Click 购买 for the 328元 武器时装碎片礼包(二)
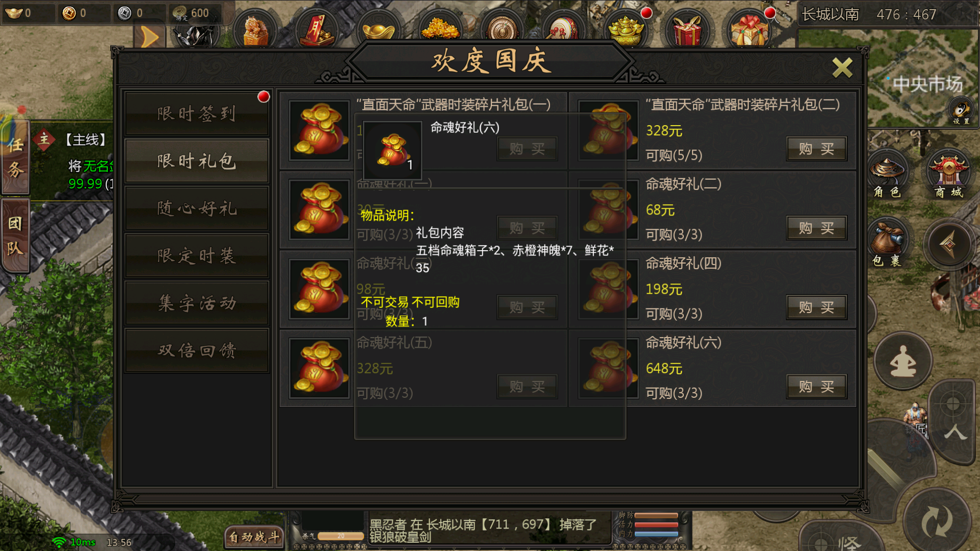 pos(816,149)
